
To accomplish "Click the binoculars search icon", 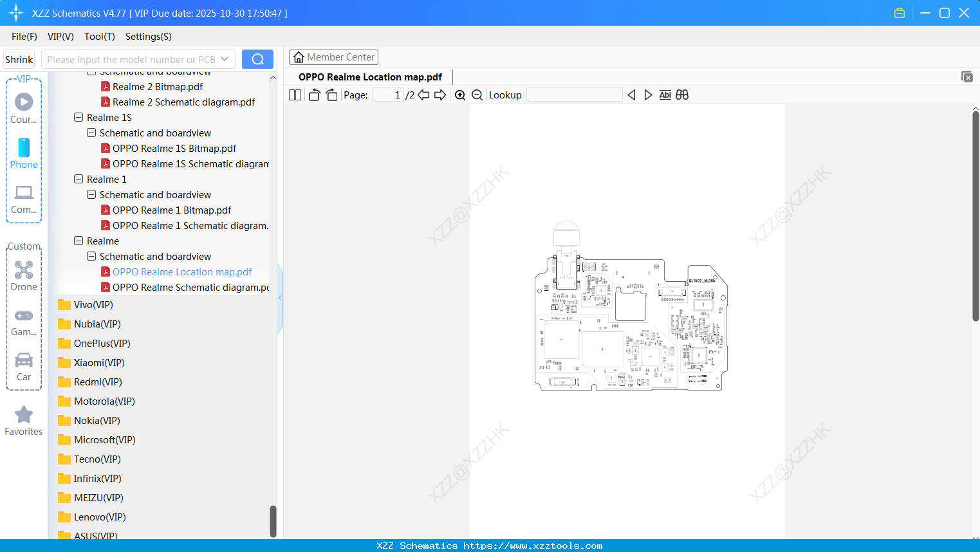I will coord(682,95).
